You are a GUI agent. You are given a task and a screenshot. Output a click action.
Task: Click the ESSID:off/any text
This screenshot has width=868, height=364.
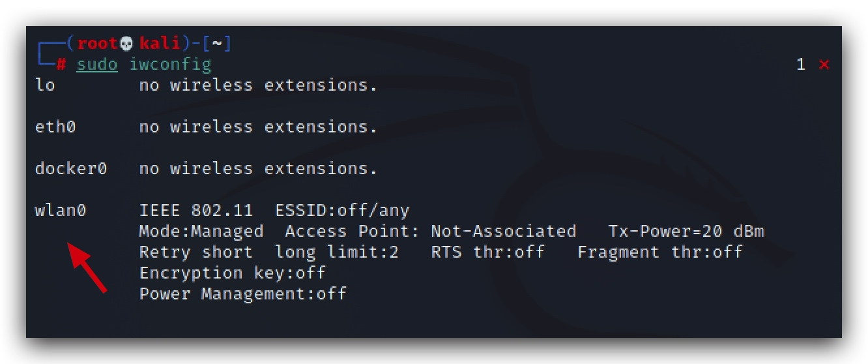pos(342,211)
